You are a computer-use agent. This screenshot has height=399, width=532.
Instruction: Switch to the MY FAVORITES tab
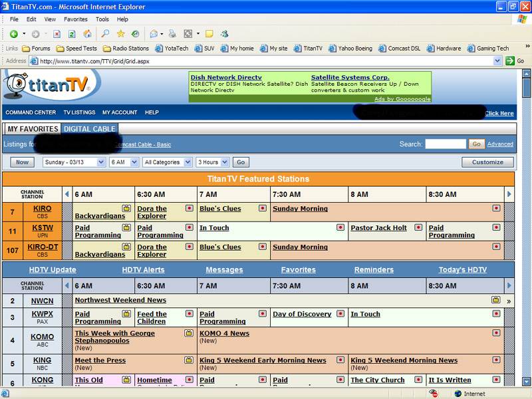point(33,129)
